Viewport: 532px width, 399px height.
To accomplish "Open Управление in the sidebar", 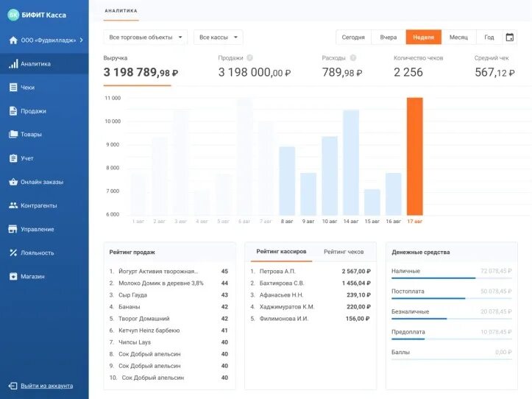I will coord(44,229).
